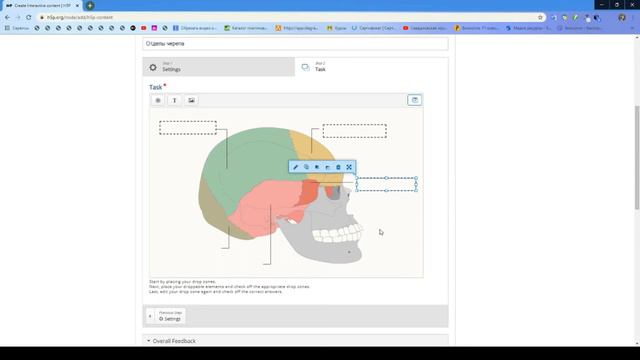Copy the selected drop zone

306,167
